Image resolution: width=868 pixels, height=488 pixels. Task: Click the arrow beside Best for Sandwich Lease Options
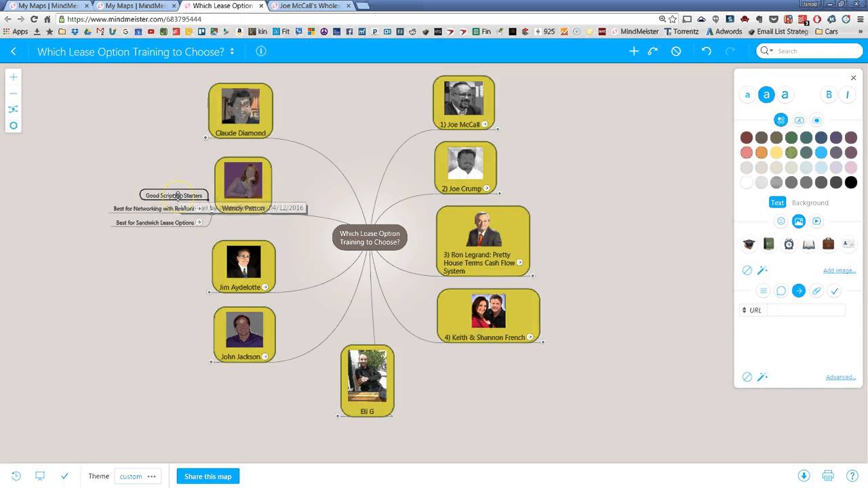(199, 222)
